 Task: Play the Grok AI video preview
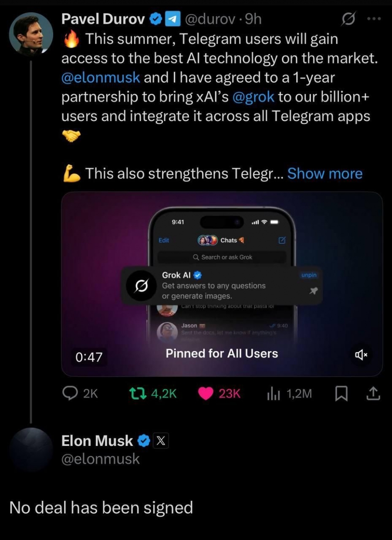tap(222, 284)
